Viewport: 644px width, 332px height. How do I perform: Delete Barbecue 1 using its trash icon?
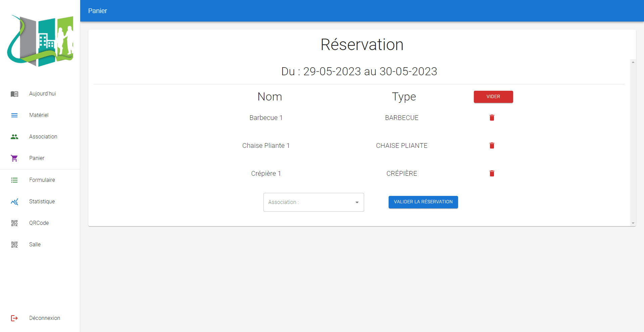point(492,118)
